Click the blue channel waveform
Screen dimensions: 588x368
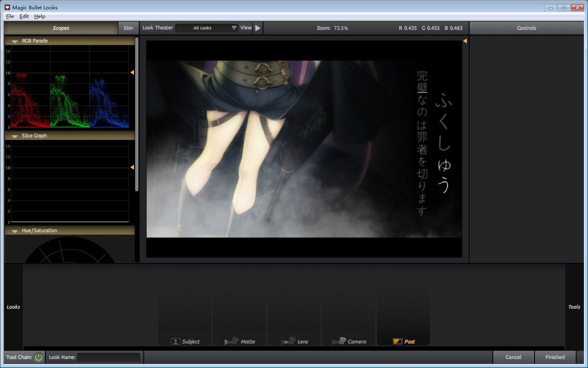(x=109, y=102)
